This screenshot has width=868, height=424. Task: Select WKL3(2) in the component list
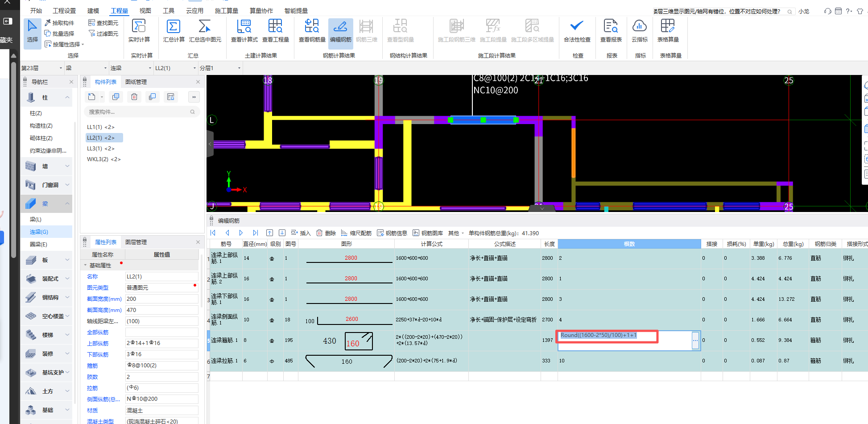click(103, 159)
